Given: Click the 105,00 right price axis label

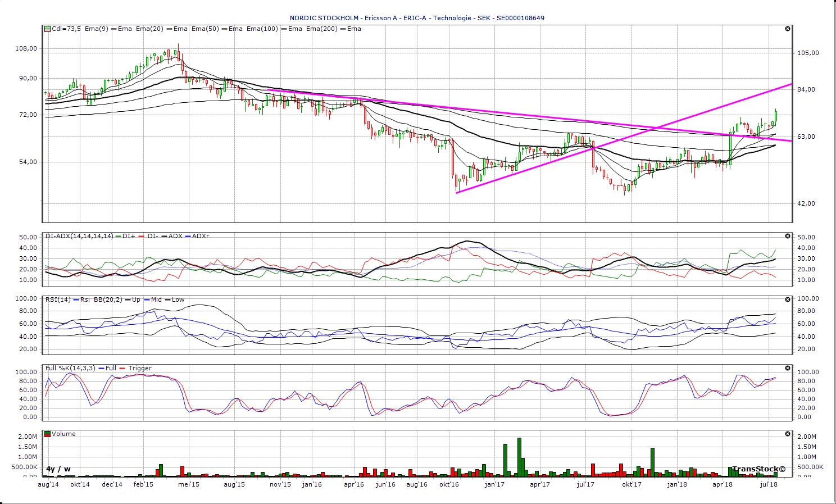Looking at the screenshot, I should (808, 53).
